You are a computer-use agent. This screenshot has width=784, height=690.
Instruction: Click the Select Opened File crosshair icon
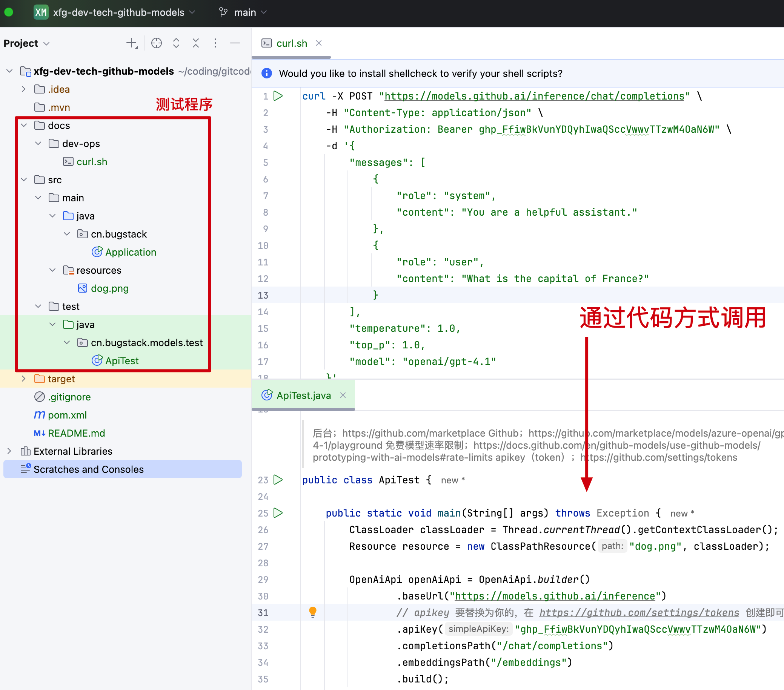[x=157, y=43]
